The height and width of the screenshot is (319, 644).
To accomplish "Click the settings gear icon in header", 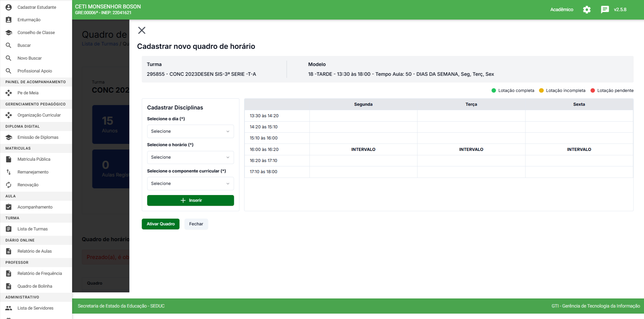I will (x=587, y=10).
